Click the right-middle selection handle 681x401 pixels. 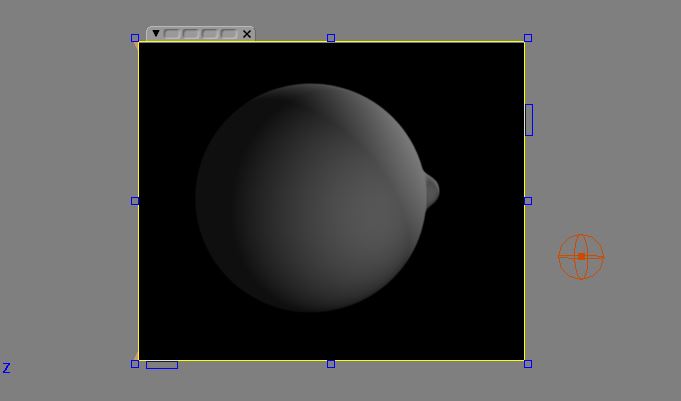528,201
